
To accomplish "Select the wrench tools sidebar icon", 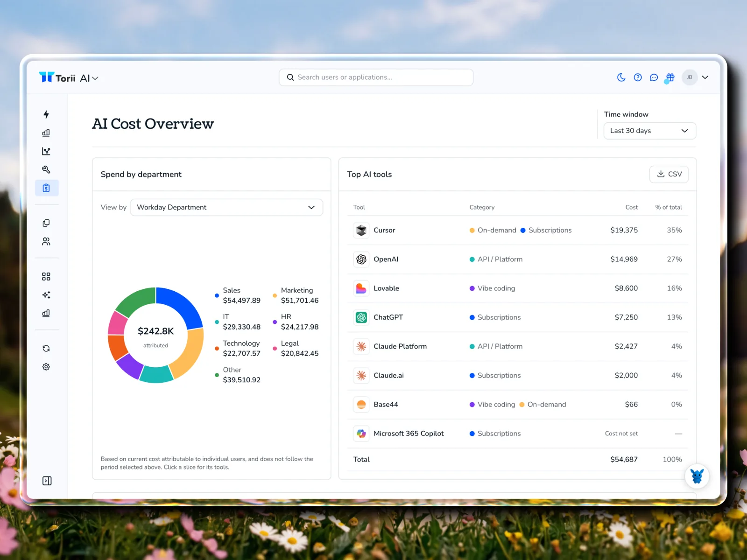I will [x=46, y=169].
